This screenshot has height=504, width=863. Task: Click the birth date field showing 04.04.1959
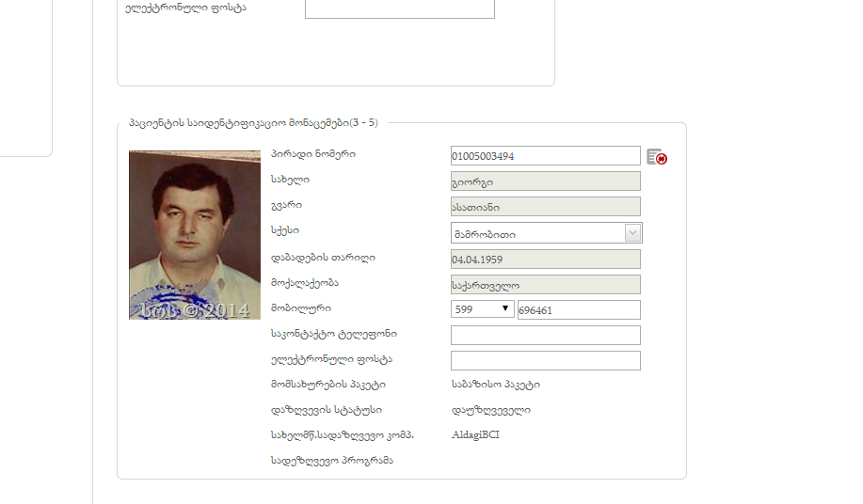545,259
